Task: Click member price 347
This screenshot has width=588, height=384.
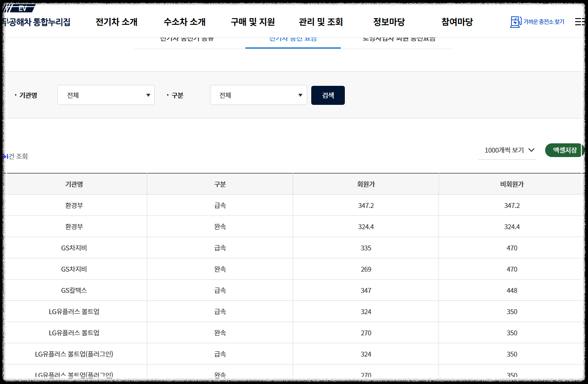Action: click(366, 291)
